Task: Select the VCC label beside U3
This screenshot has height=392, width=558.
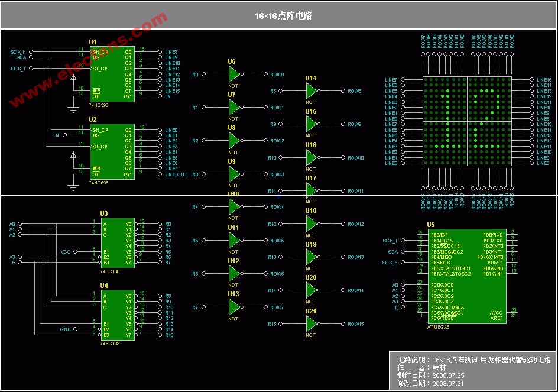Action: click(x=66, y=252)
